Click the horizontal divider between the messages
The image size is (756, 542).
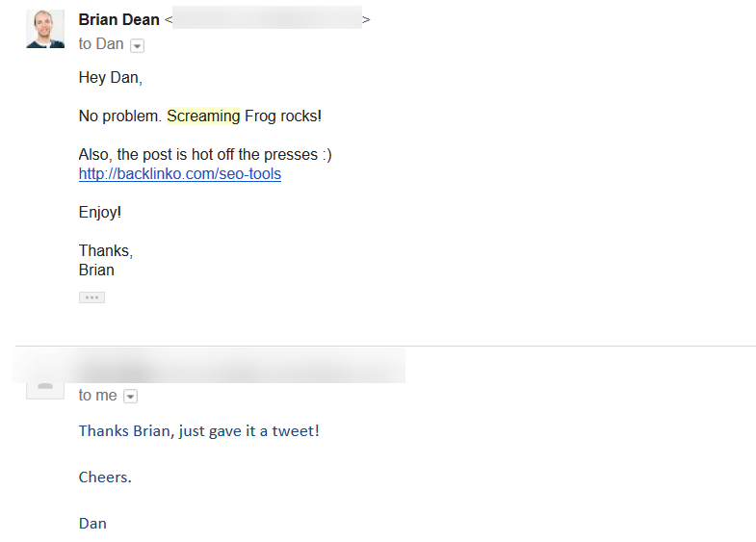click(x=385, y=346)
